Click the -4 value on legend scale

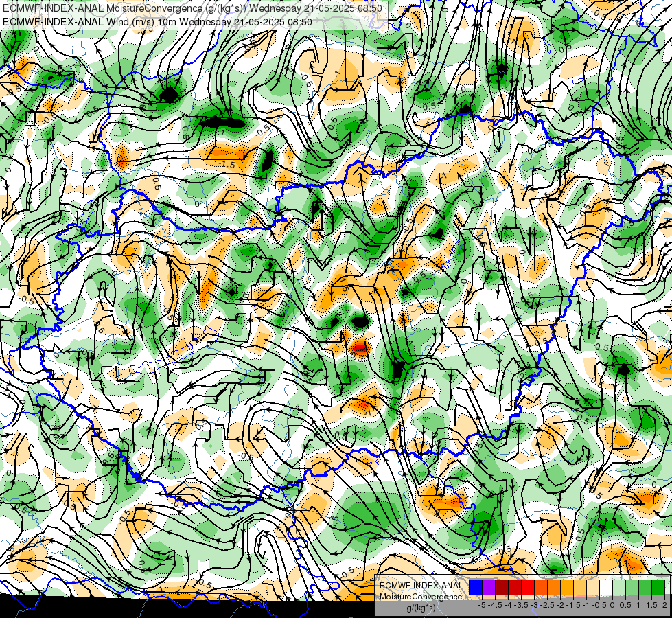pos(508,605)
